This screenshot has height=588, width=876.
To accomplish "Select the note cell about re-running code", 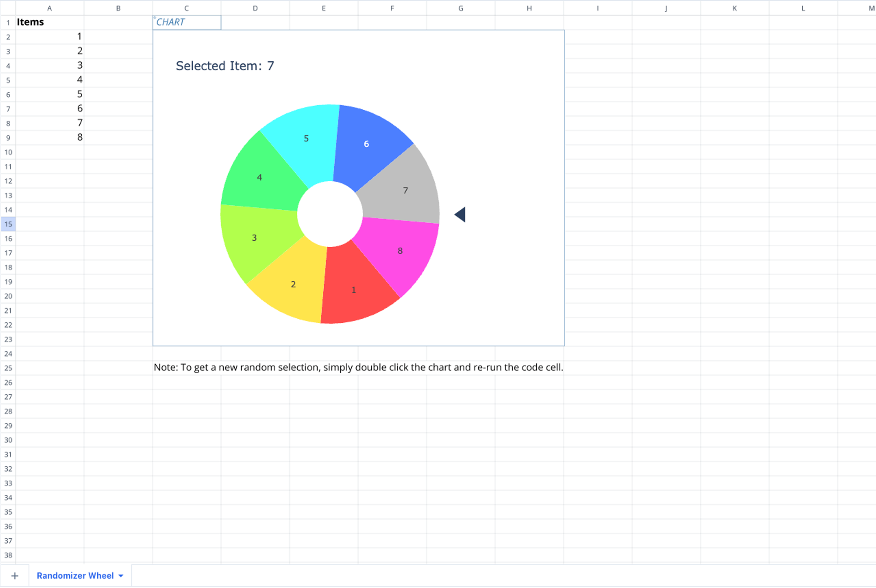I will click(358, 368).
